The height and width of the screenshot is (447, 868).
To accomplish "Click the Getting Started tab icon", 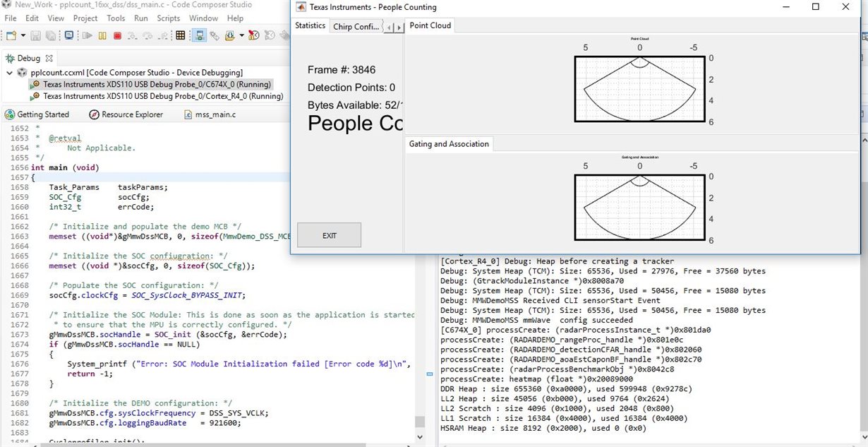I will pyautogui.click(x=9, y=114).
